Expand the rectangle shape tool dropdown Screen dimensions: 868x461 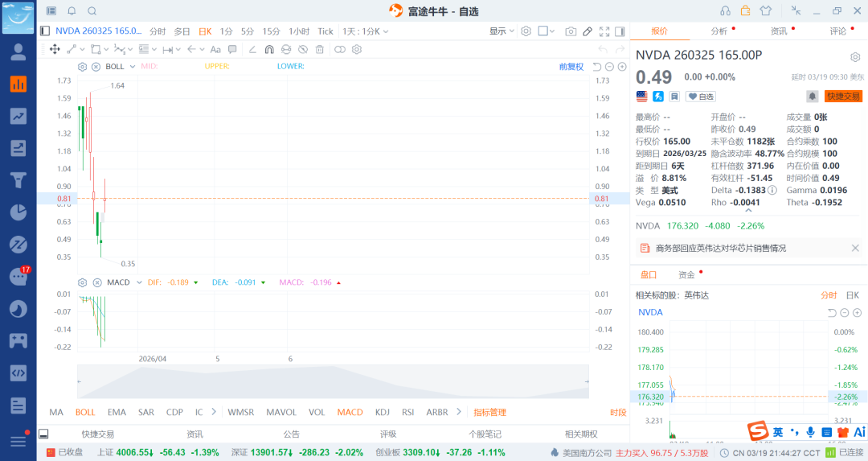(106, 49)
